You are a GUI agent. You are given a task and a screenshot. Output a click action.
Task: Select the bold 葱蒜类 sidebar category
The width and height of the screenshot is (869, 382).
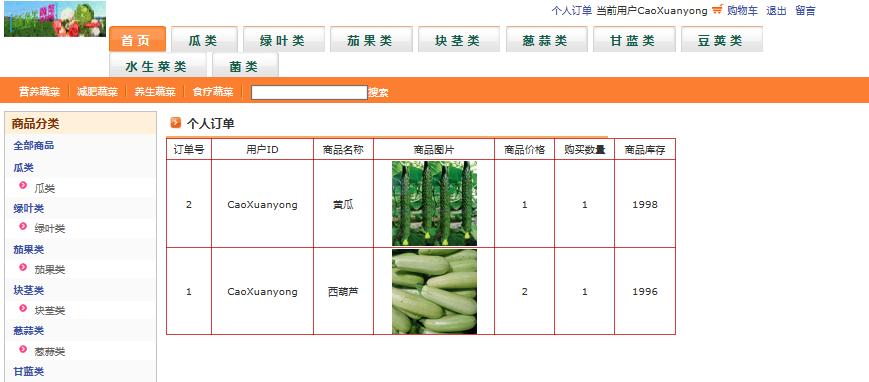pos(29,330)
